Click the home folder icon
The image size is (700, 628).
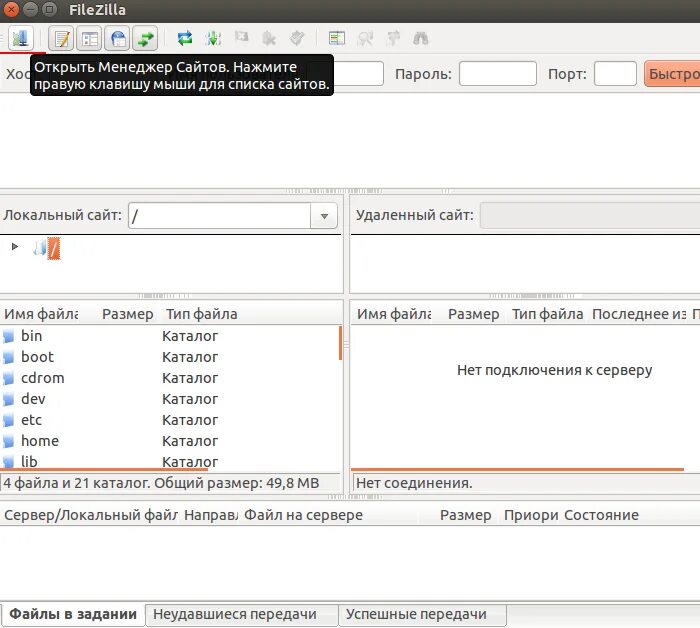pos(8,441)
